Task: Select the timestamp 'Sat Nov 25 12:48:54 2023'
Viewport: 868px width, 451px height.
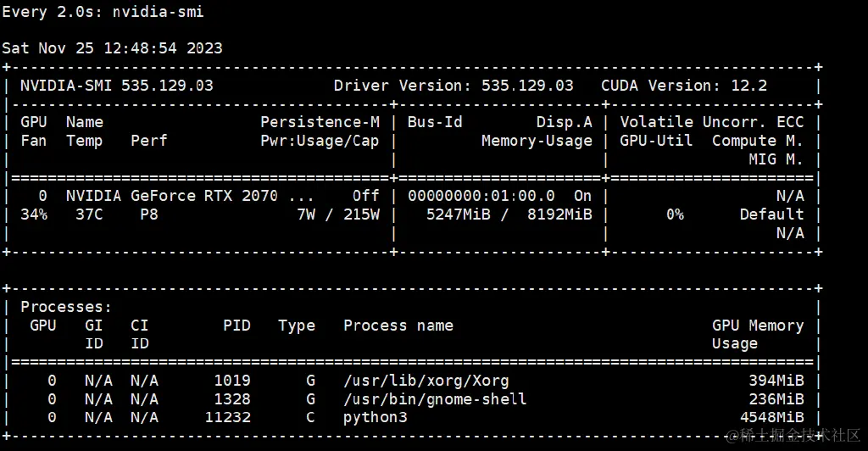Action: 113,48
